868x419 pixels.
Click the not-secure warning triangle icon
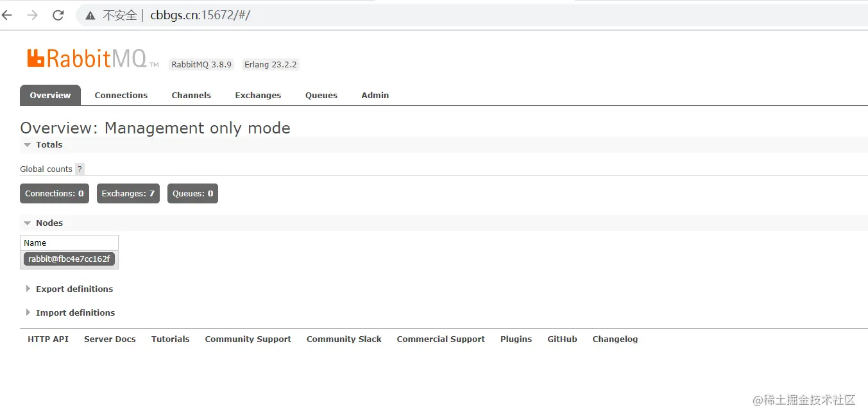(x=90, y=15)
